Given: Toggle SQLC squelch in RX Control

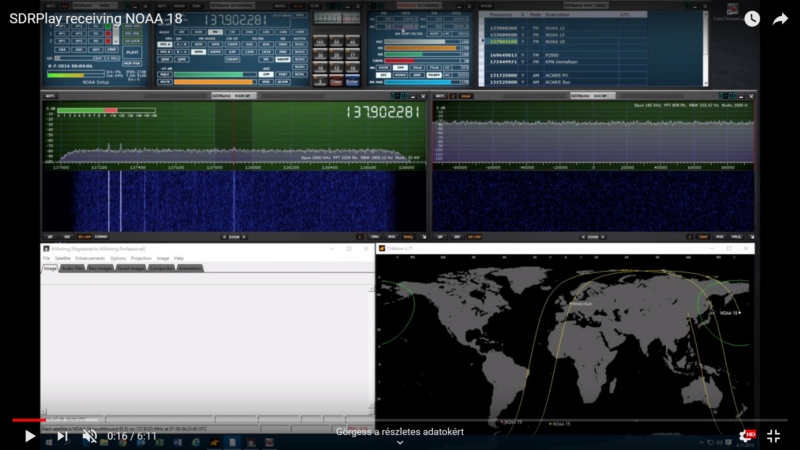Looking at the screenshot, I should tap(165, 74).
